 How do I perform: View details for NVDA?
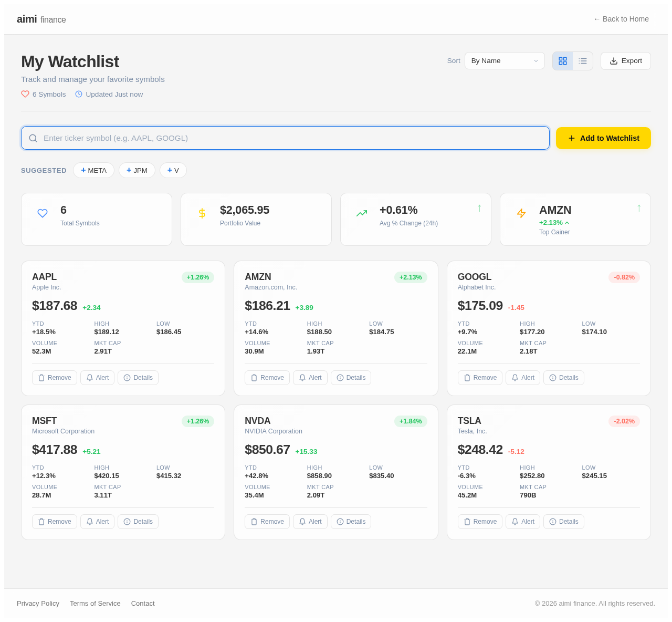(x=351, y=522)
